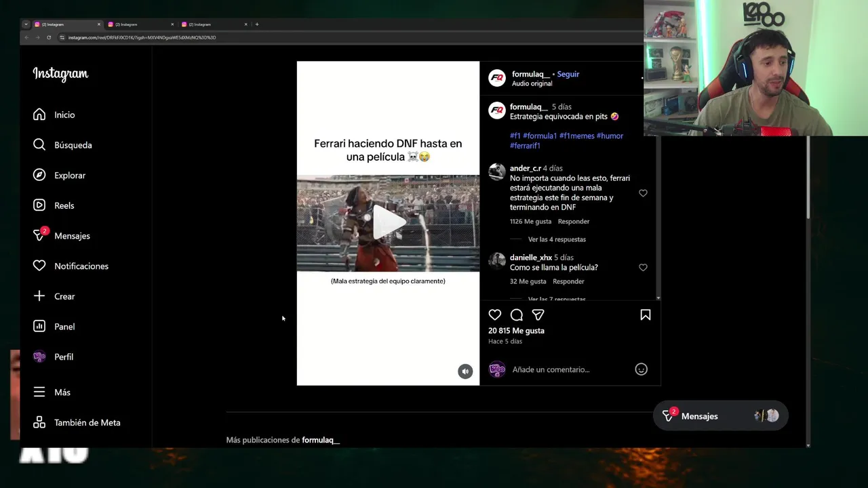Viewport: 868px width, 488px height.
Task: Open formulaq__ username in post header
Action: [x=531, y=74]
